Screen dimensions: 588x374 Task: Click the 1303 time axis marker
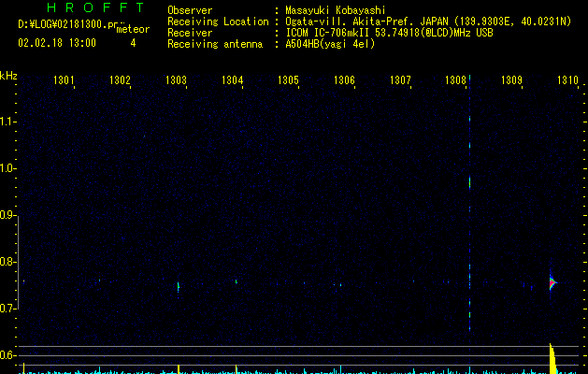coord(176,80)
